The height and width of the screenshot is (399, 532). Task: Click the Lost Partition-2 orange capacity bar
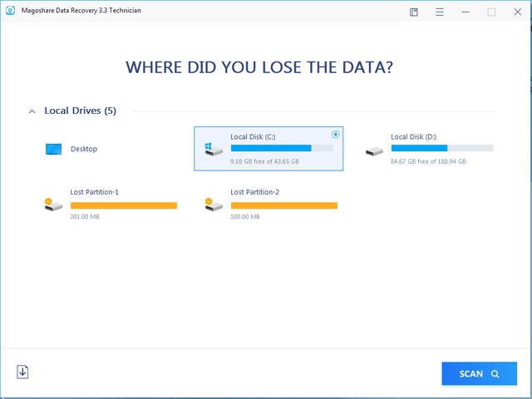(283, 204)
